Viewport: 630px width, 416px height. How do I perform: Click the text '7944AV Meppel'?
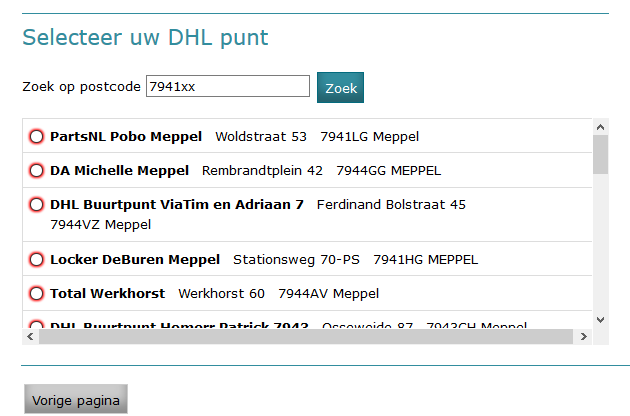[x=328, y=294]
